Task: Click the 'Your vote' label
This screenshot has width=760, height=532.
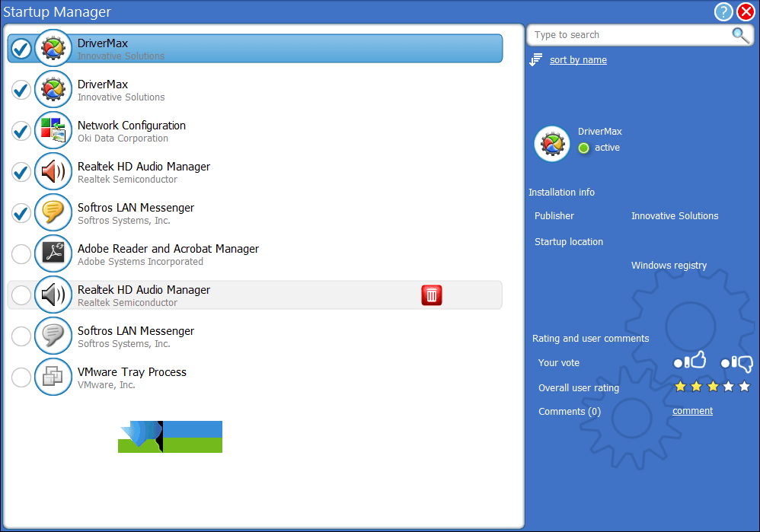Action: coord(558,363)
